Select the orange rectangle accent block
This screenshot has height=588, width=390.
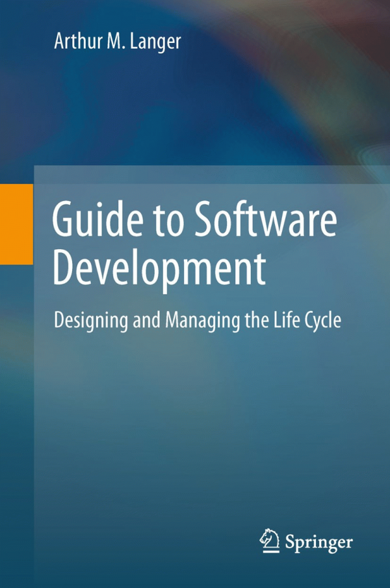coord(16,224)
